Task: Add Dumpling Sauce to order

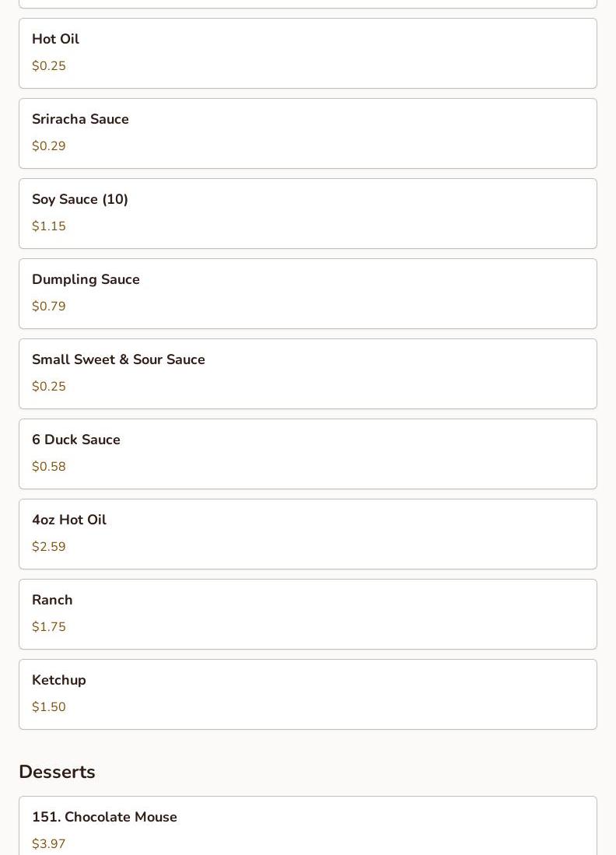Action: pyautogui.click(x=308, y=294)
